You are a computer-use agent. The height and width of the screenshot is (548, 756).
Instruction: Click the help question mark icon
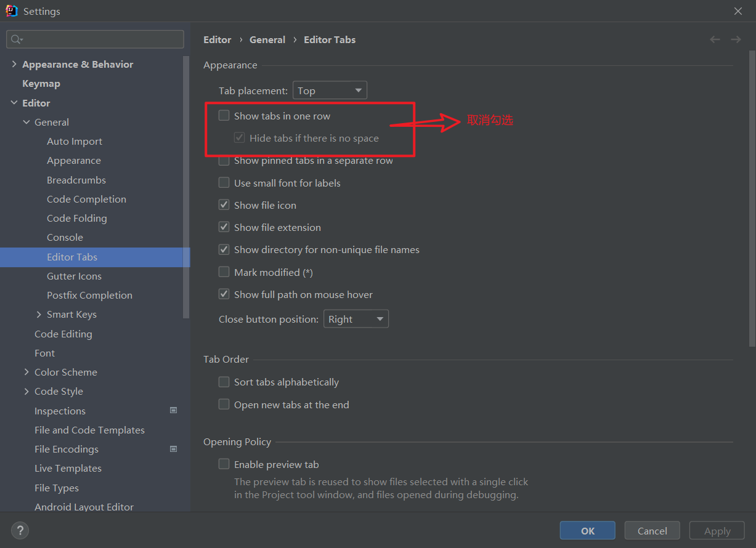[20, 530]
